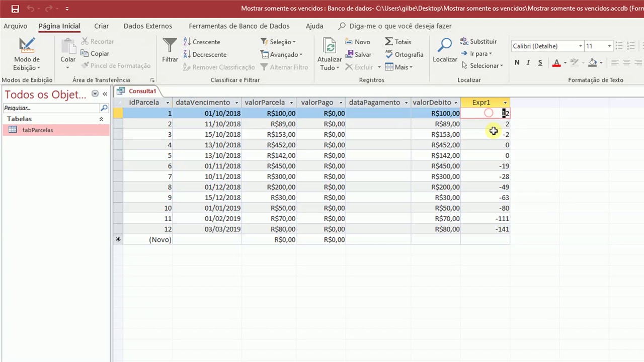644x362 pixels.
Task: Click the Copiar button
Action: pos(95,54)
